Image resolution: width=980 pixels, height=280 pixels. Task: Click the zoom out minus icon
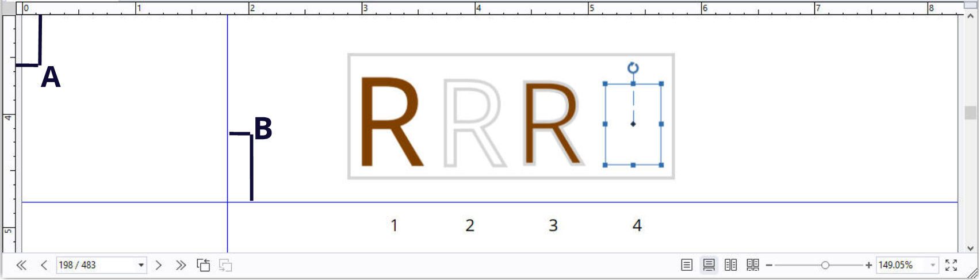[x=769, y=265]
